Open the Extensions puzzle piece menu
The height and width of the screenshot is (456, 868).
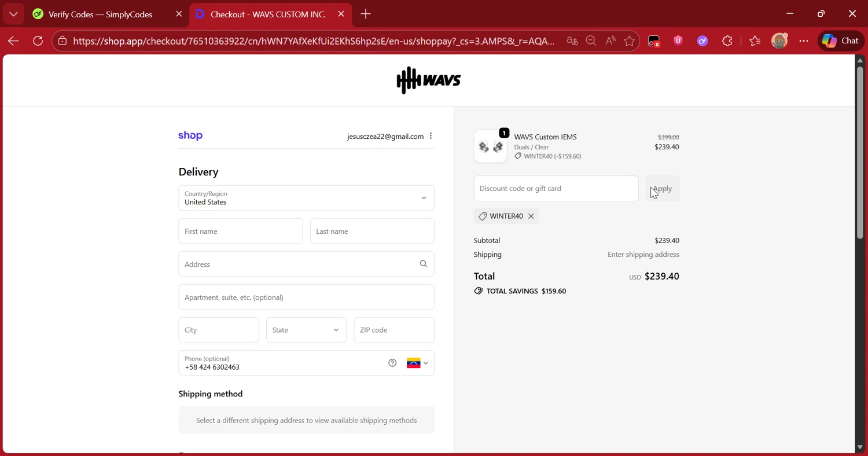pos(727,41)
